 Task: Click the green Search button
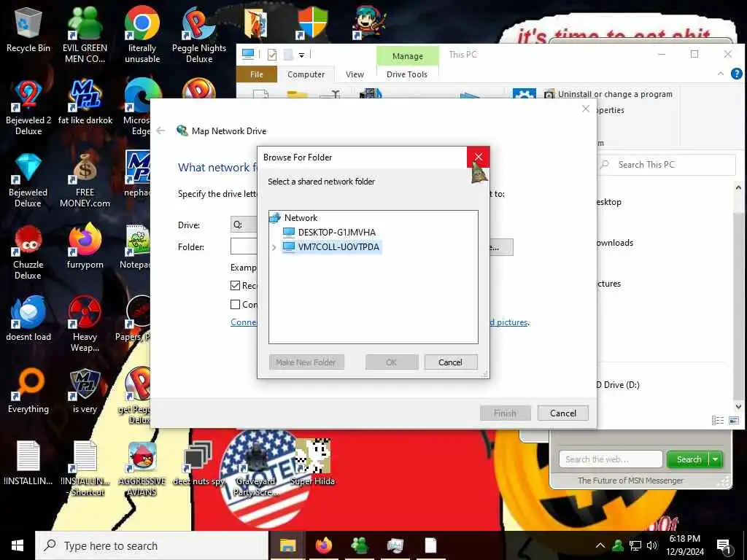(x=689, y=459)
